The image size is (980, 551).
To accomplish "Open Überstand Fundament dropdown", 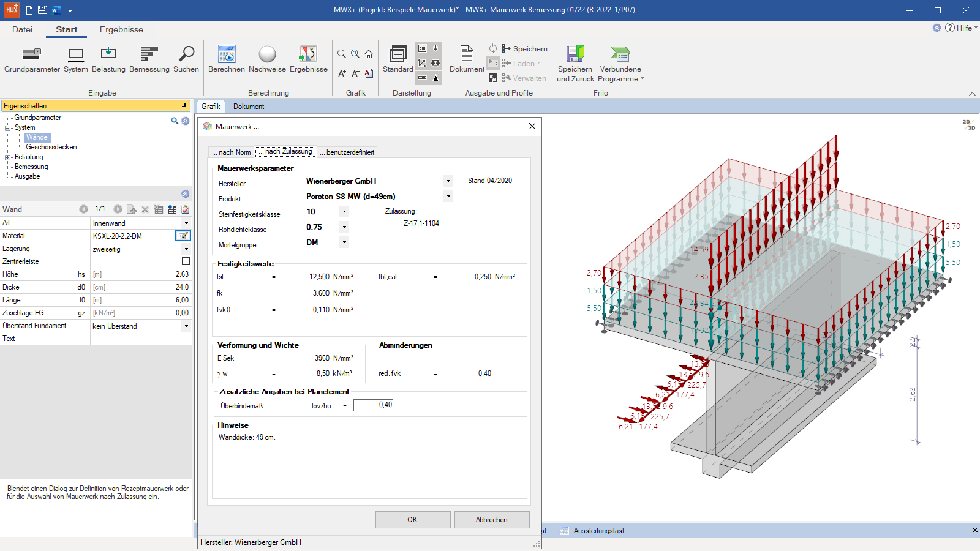I will [x=186, y=326].
